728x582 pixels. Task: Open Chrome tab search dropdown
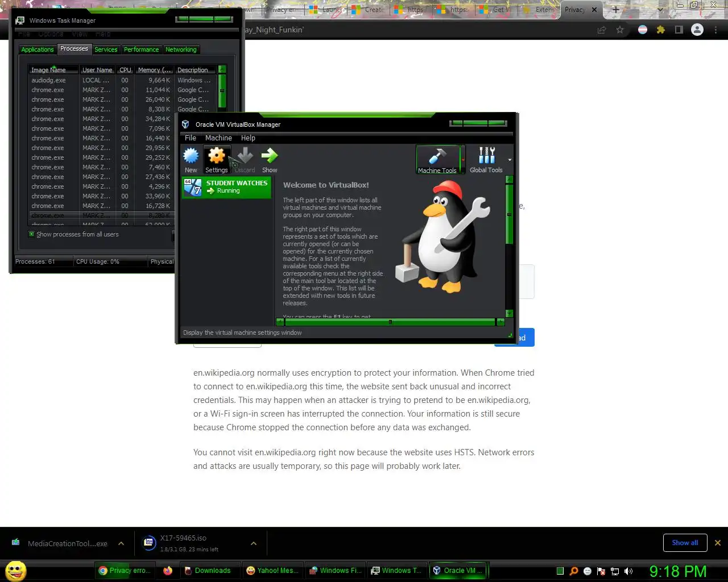(660, 10)
